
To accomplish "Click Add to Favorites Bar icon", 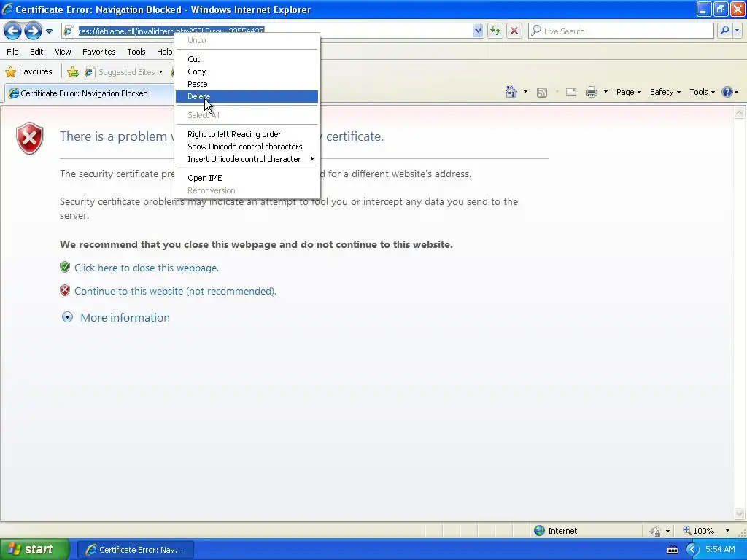I will [x=73, y=72].
